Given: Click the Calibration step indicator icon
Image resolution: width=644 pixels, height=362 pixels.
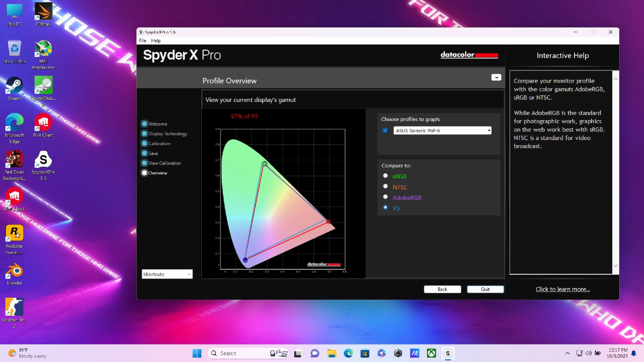Looking at the screenshot, I should (144, 143).
